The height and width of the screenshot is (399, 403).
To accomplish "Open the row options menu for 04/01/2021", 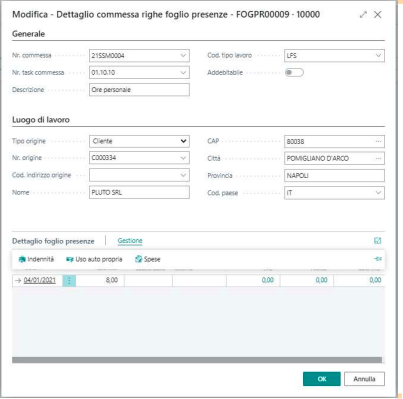I will 69,281.
